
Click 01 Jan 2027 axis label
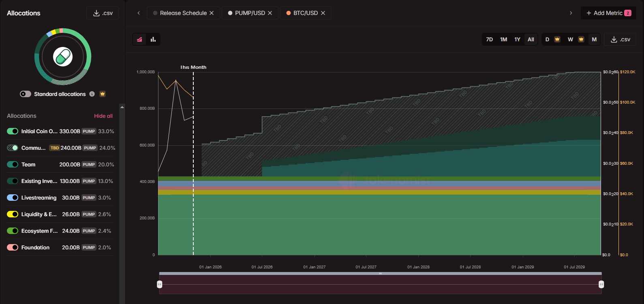[315, 267]
